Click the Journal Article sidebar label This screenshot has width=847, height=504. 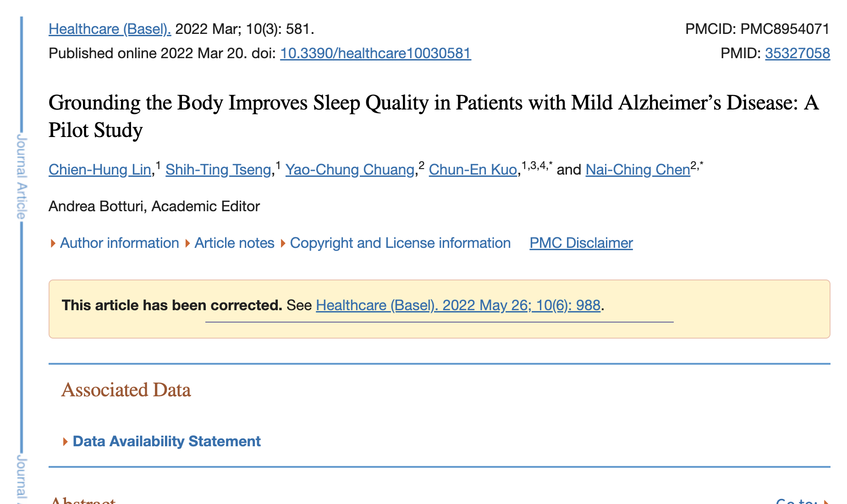(22, 176)
